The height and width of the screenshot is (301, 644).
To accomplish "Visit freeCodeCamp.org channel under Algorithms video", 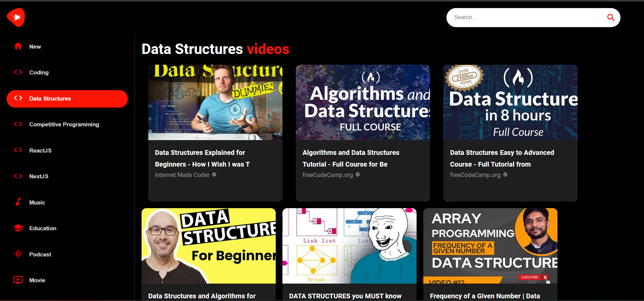I will (328, 175).
